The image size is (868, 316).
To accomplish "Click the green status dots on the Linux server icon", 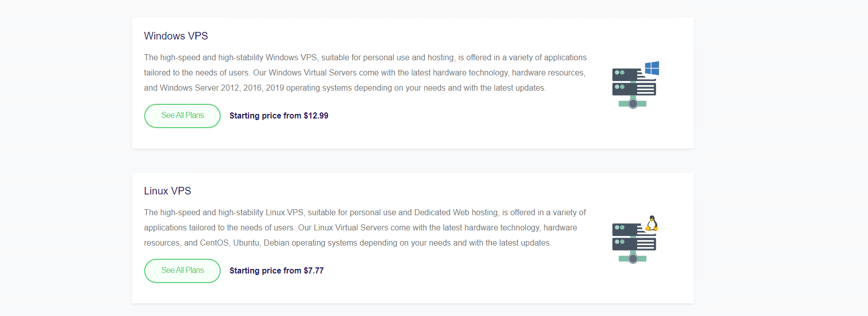I will 618,227.
